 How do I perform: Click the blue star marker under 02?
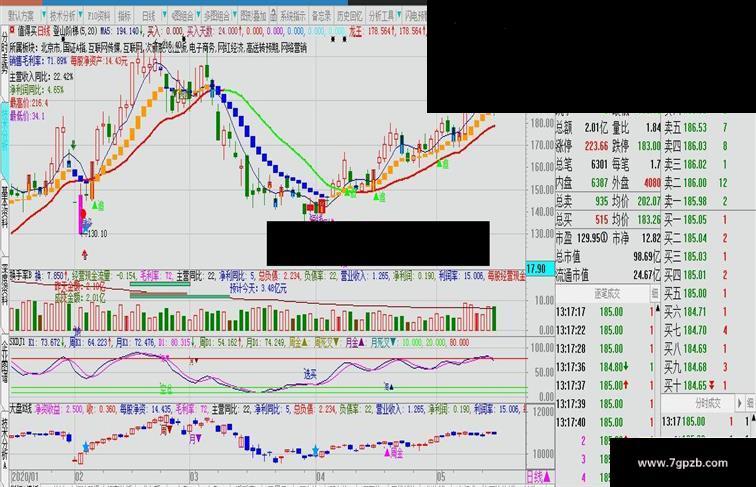coord(86,447)
